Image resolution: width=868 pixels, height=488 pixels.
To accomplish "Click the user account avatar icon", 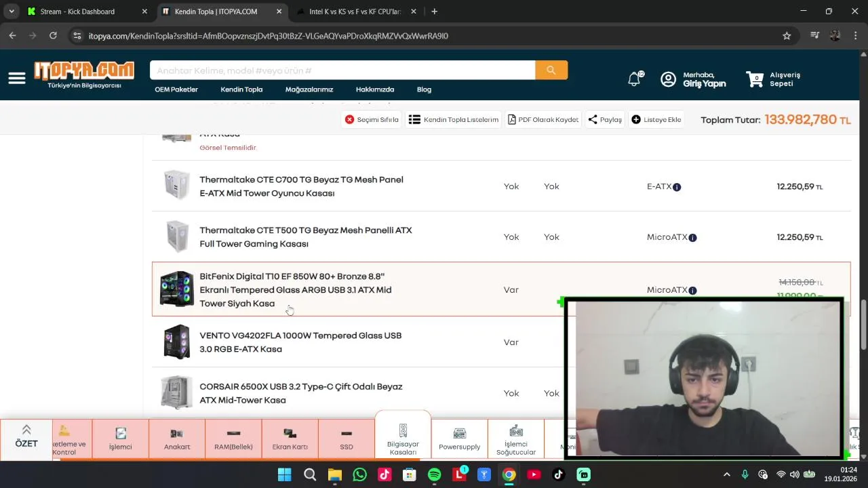I will pyautogui.click(x=668, y=79).
